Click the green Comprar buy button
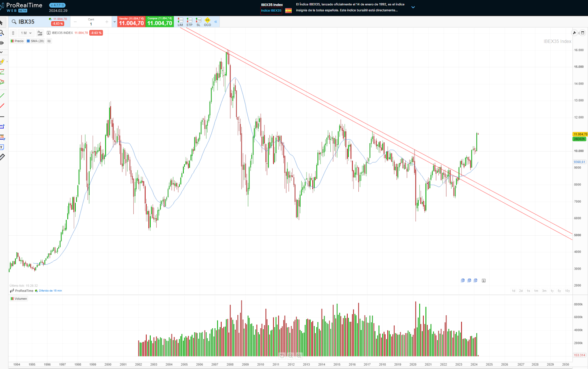The height and width of the screenshot is (369, 588). [x=160, y=22]
